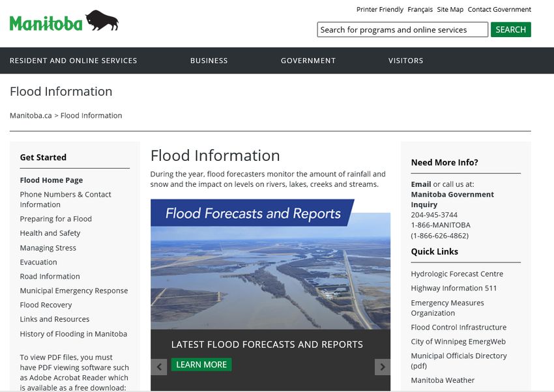Click phone number 204-945-3744
This screenshot has width=554, height=392.
click(434, 214)
